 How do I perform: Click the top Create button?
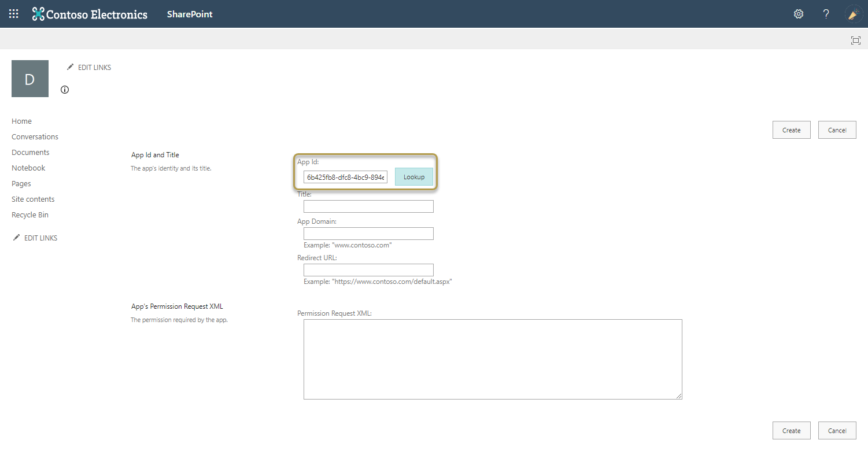pos(791,130)
